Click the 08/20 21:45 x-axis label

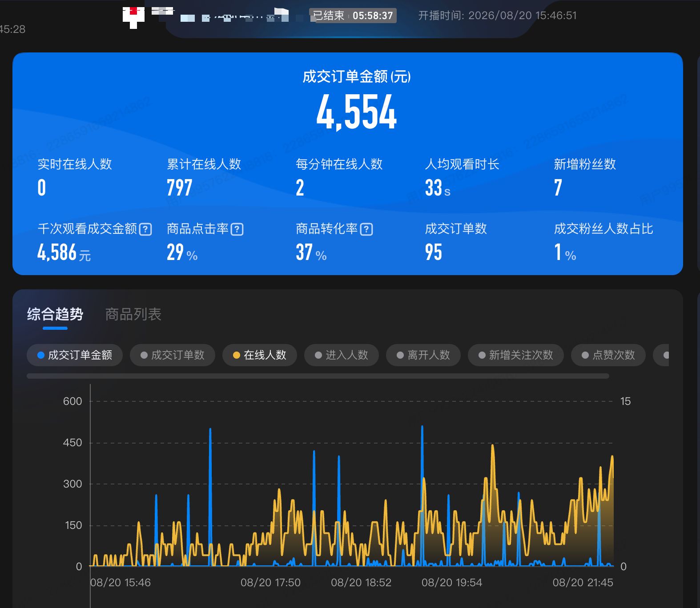click(x=583, y=582)
